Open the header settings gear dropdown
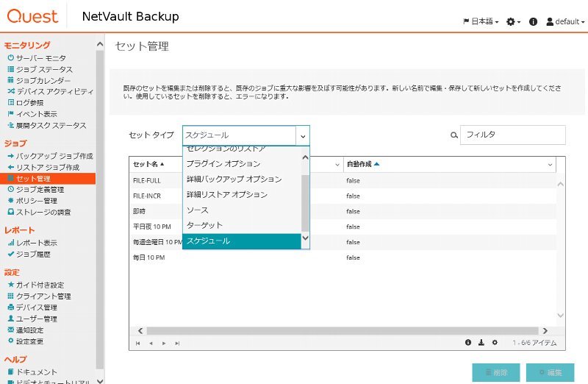588x384 pixels. [513, 22]
